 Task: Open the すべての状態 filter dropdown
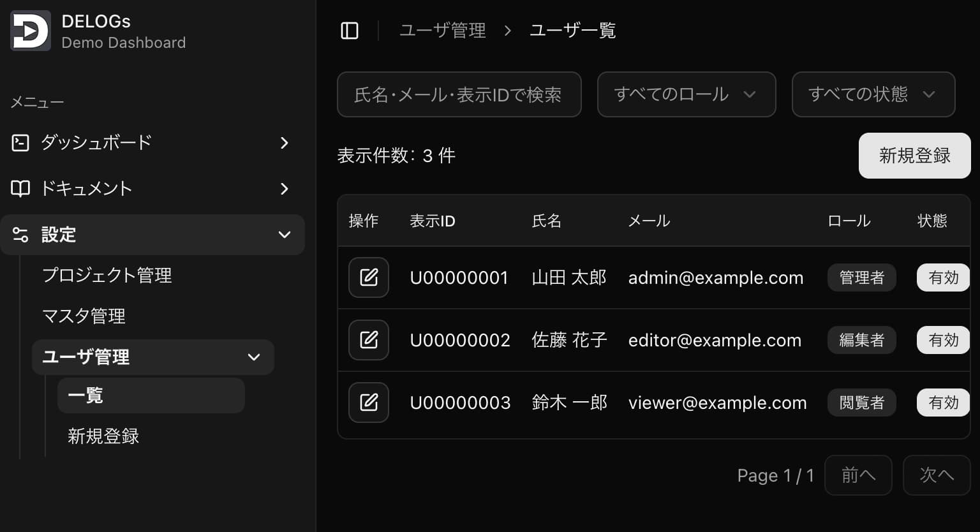873,94
